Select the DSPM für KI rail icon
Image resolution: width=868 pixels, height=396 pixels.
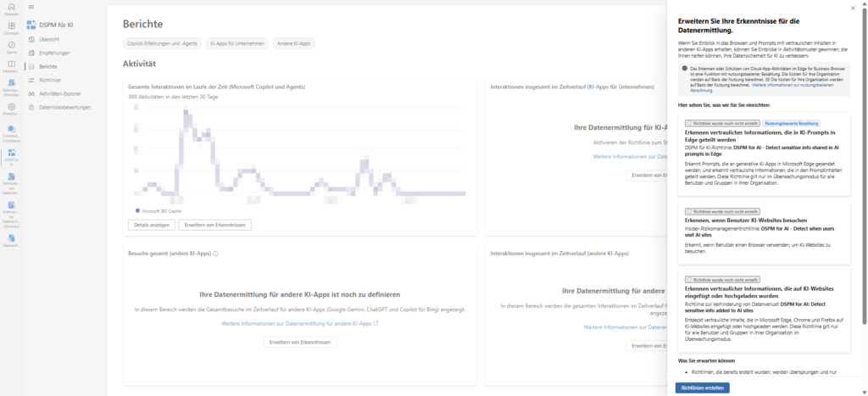click(11, 154)
